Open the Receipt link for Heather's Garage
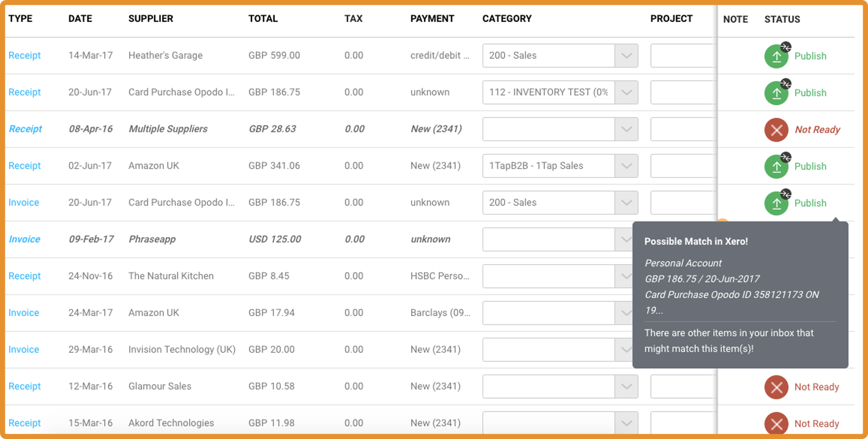868x439 pixels. [24, 56]
